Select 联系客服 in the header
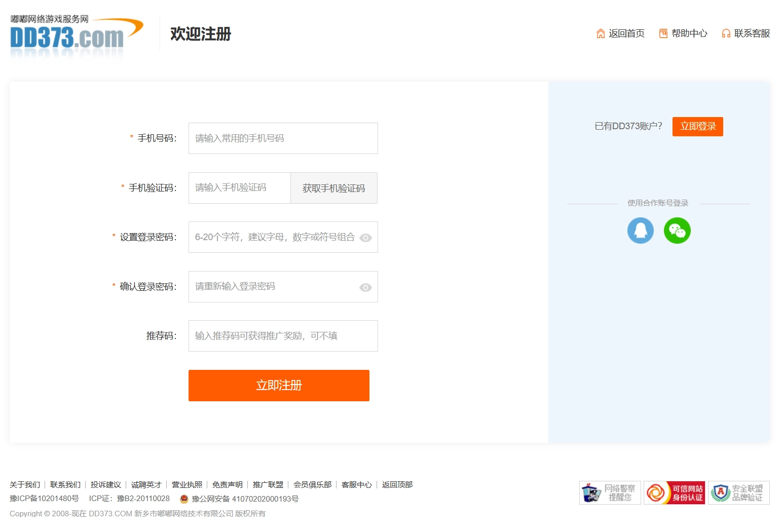This screenshot has height=532, width=783. coord(746,33)
